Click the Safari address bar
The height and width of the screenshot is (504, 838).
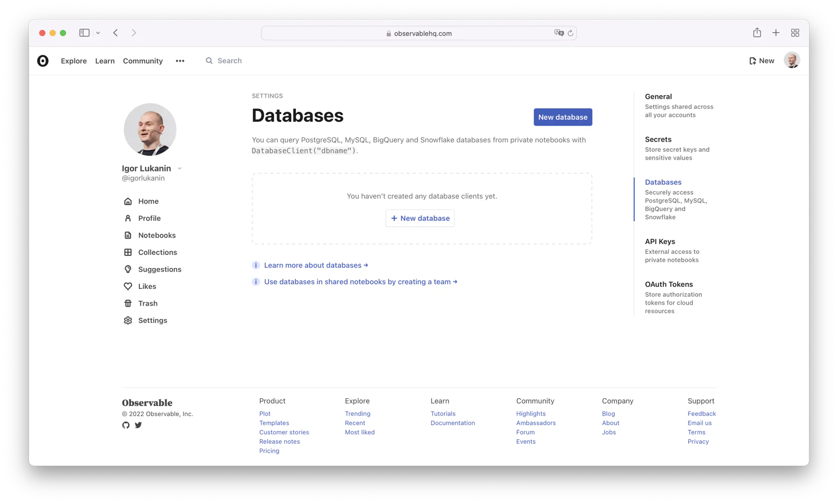click(x=419, y=33)
